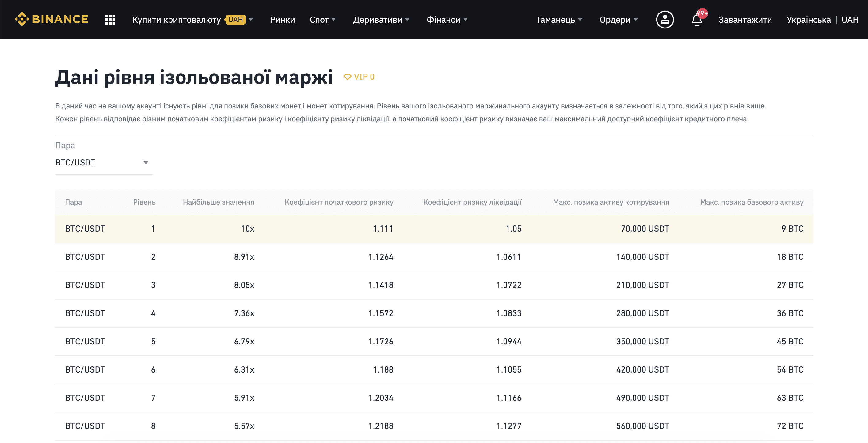Open the Пара BTC/USDT pair selector

coord(104,162)
